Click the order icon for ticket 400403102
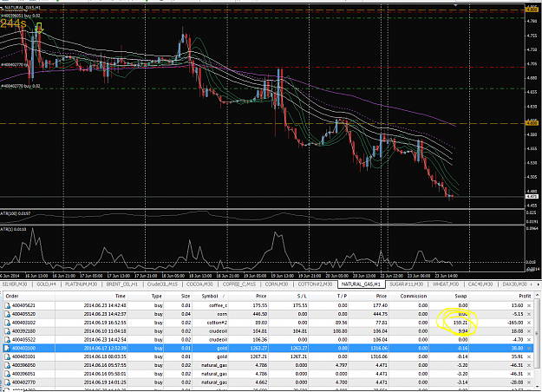Viewport: 542px width, 392px height. (x=7, y=323)
